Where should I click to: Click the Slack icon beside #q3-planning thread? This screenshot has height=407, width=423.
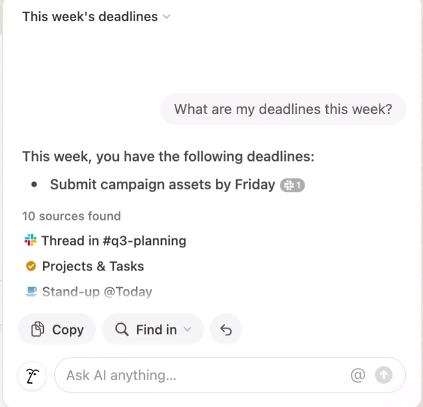pyautogui.click(x=31, y=240)
